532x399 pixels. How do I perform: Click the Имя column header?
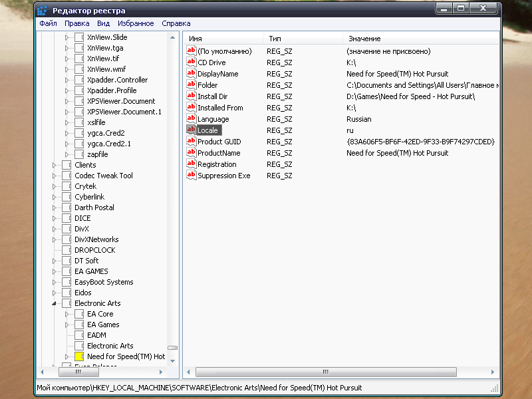[223, 39]
